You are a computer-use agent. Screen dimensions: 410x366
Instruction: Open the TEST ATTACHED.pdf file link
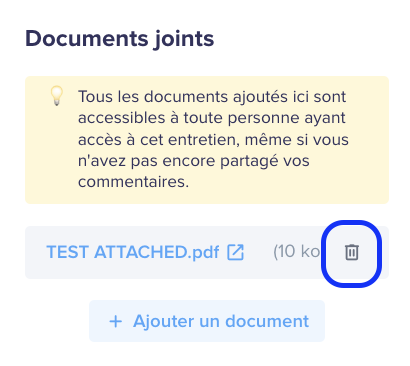click(x=133, y=252)
